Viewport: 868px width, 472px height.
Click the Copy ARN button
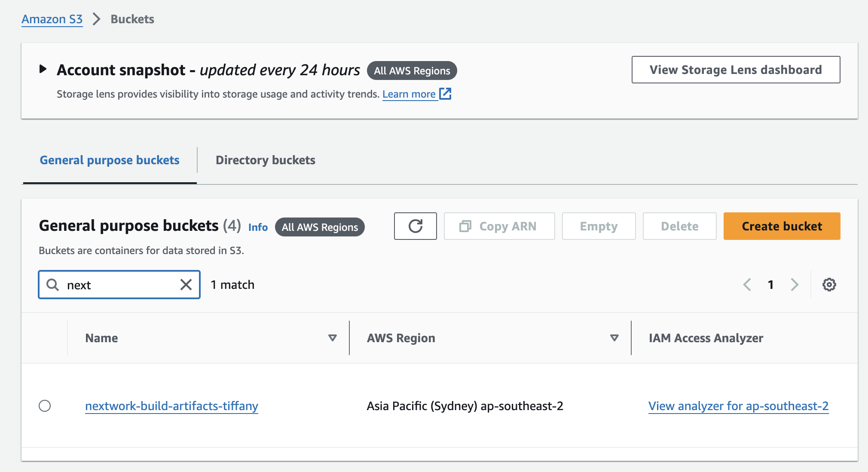pyautogui.click(x=499, y=226)
